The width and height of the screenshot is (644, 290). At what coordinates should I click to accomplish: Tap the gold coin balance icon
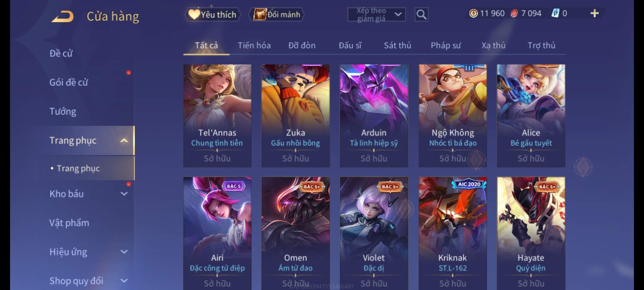pyautogui.click(x=473, y=13)
